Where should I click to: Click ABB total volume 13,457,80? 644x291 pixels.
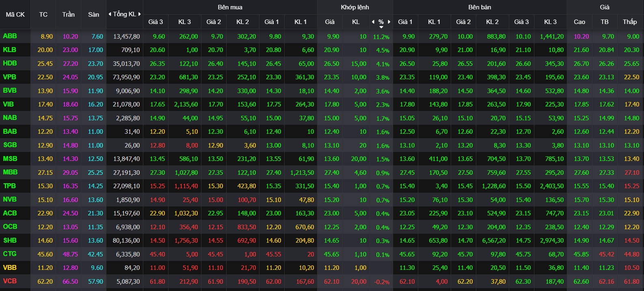126,37
